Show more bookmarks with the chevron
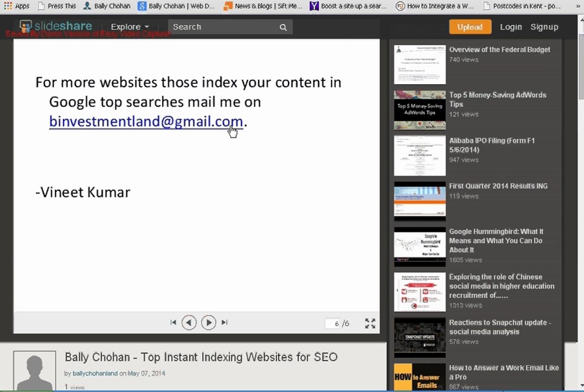The image size is (584, 392). pyautogui.click(x=577, y=7)
